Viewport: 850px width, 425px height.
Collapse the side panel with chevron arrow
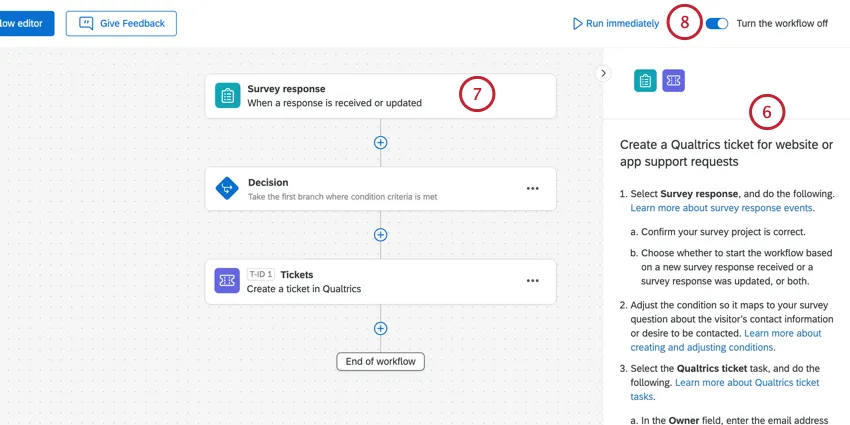(x=603, y=74)
